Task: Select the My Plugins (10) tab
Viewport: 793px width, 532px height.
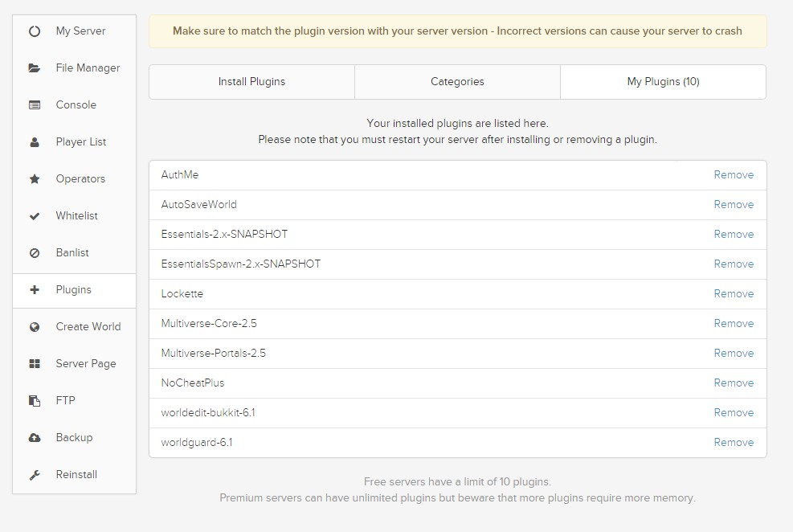Action: click(663, 82)
